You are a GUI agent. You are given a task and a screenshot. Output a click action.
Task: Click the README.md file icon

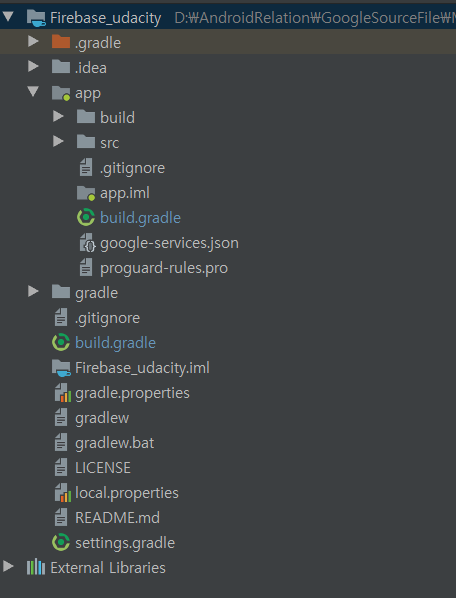pos(61,517)
